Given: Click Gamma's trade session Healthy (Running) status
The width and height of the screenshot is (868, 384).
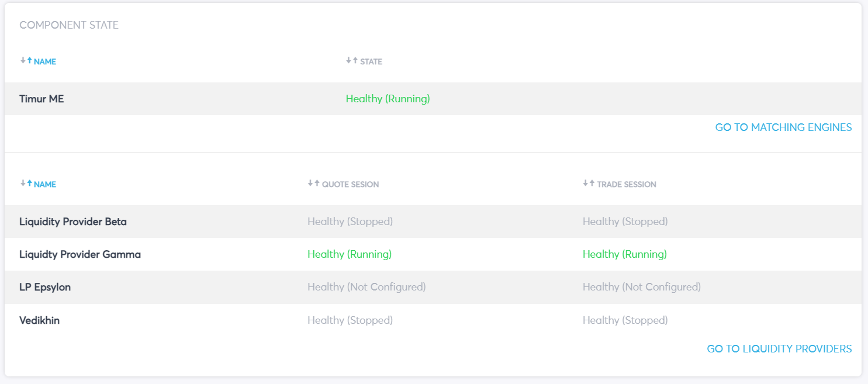Looking at the screenshot, I should tap(624, 254).
